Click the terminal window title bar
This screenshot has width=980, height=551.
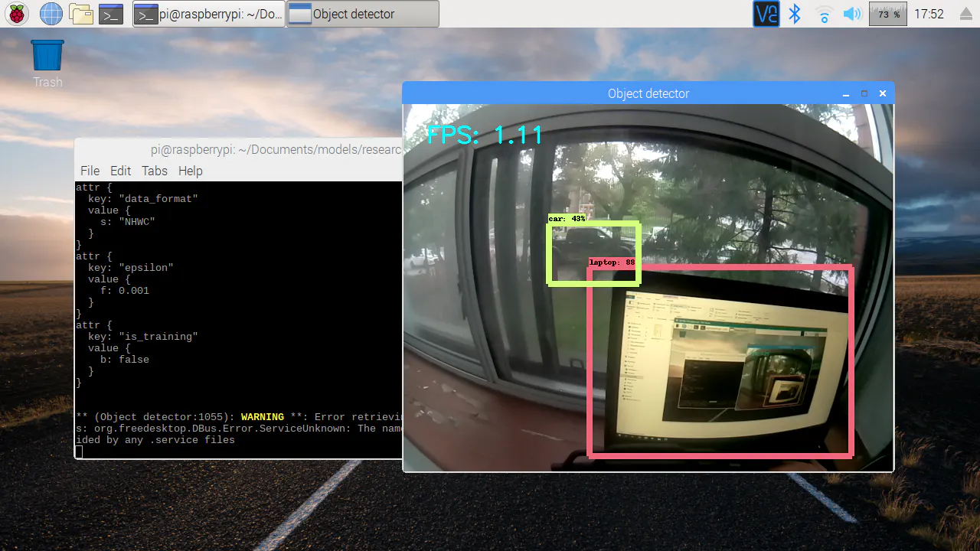239,150
